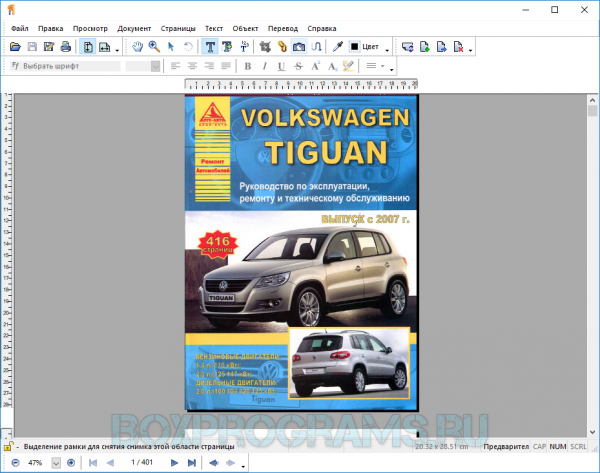600x473 pixels.
Task: Open the 47% zoom level dropdown
Action: (56, 463)
